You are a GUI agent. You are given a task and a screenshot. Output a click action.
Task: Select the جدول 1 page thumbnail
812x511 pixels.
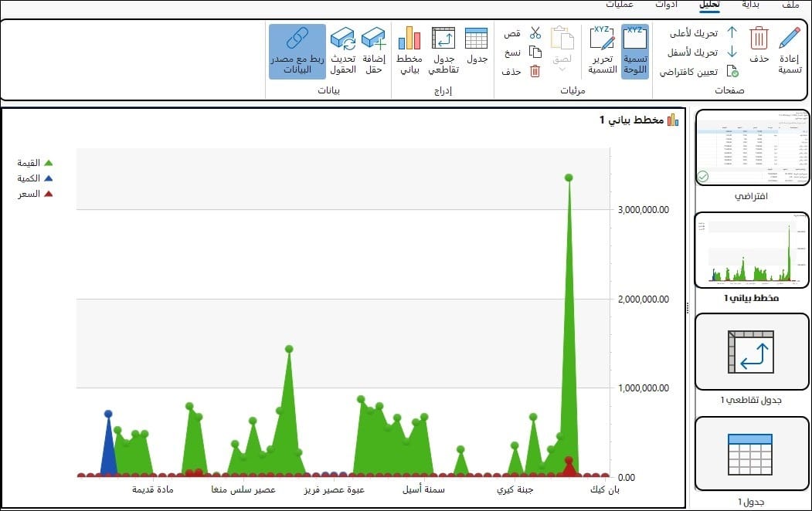(752, 454)
